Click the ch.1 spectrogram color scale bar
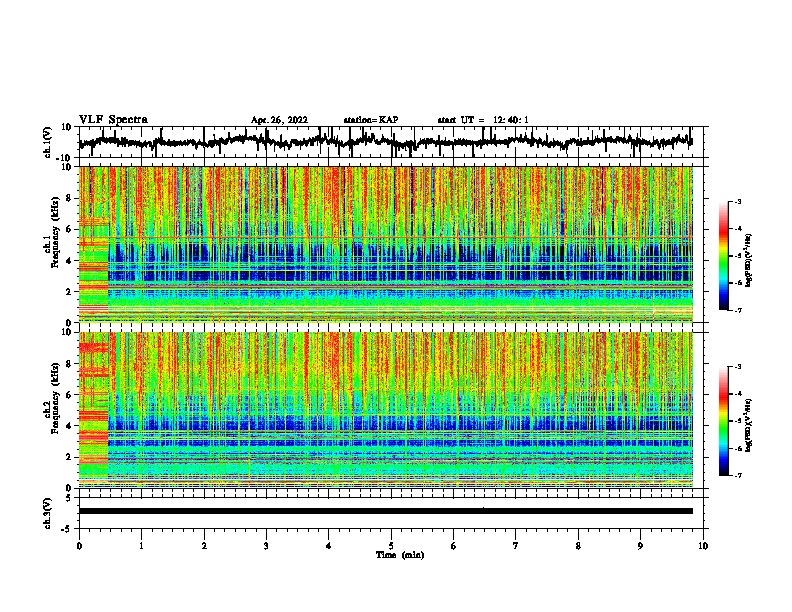Image resolution: width=792 pixels, height=612 pixels. click(724, 256)
